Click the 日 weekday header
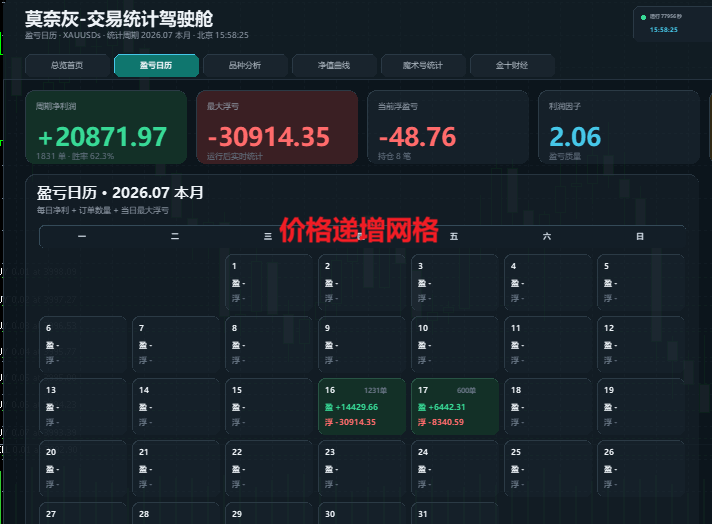Image resolution: width=712 pixels, height=524 pixels. click(x=640, y=236)
